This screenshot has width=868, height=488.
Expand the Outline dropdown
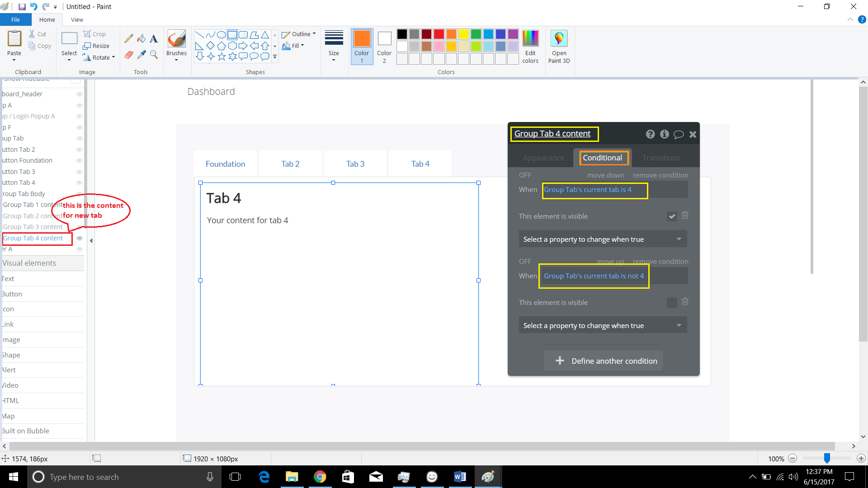click(x=299, y=34)
